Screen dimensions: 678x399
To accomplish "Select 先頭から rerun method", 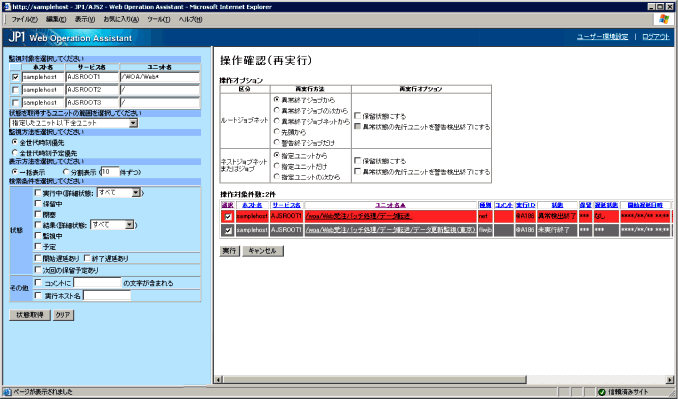I will pos(277,131).
